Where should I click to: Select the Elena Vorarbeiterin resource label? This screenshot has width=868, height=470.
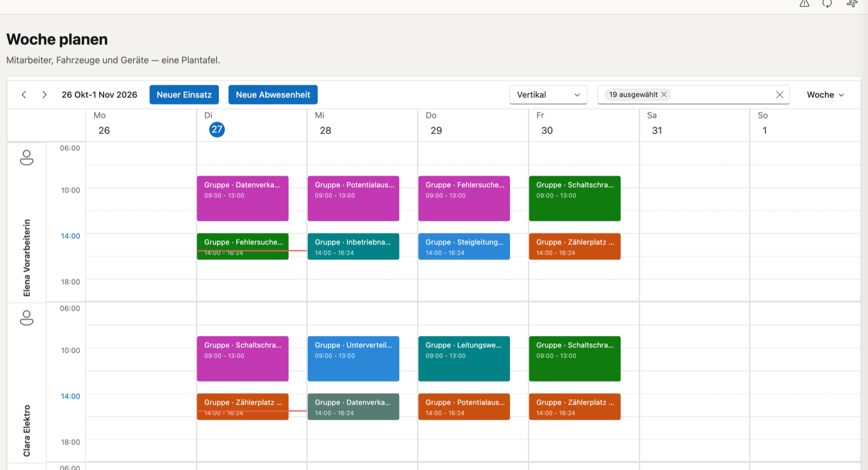pos(27,258)
